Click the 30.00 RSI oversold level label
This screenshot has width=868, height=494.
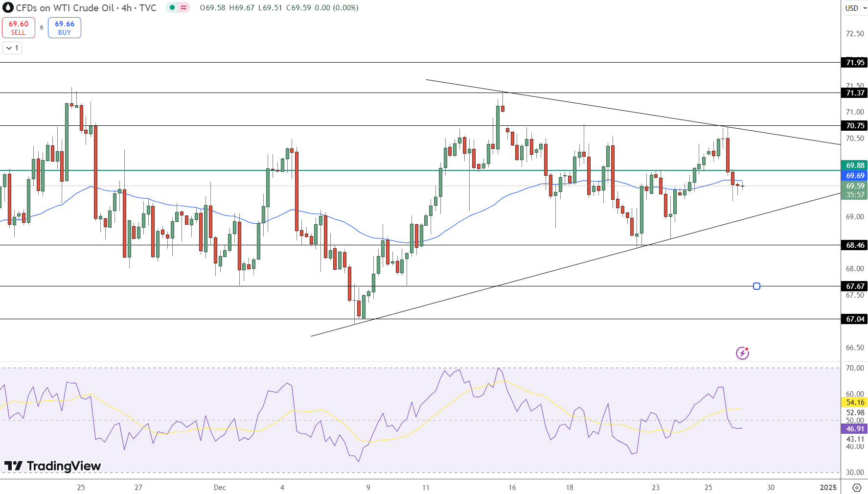[855, 472]
